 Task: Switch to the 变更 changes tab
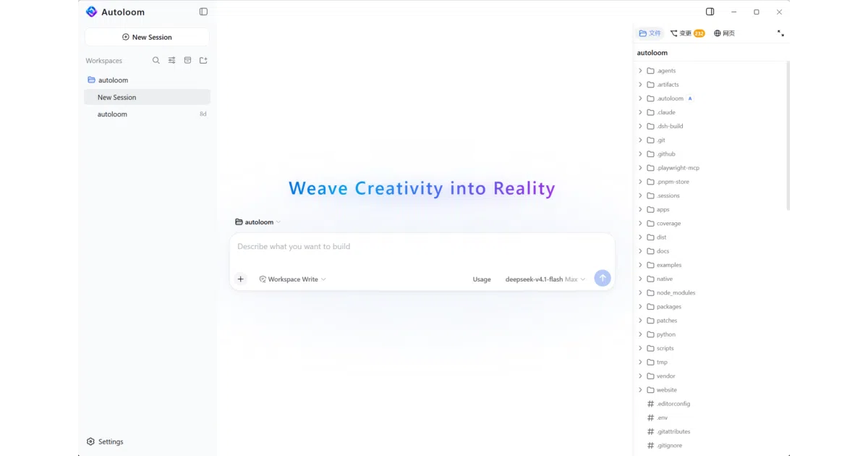(687, 33)
